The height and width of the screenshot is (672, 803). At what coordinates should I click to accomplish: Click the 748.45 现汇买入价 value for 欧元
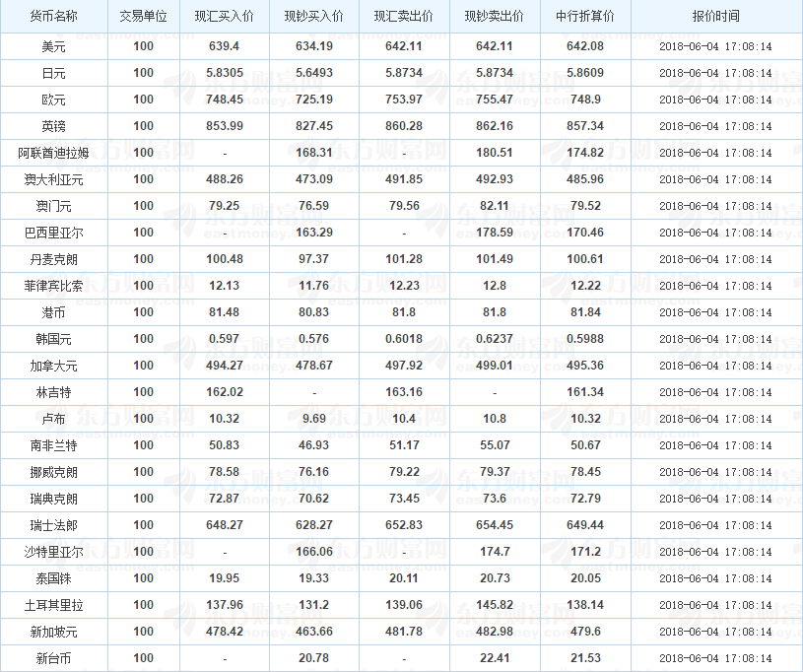(225, 100)
